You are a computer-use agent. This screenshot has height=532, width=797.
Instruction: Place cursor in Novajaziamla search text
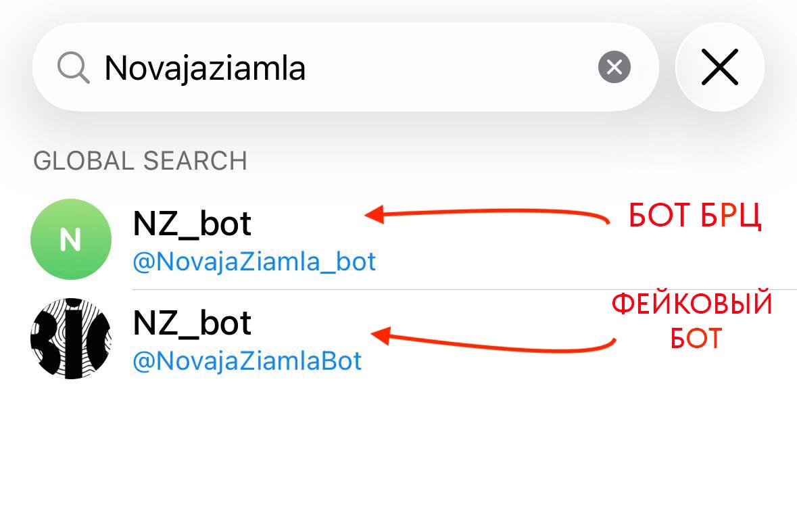point(204,68)
